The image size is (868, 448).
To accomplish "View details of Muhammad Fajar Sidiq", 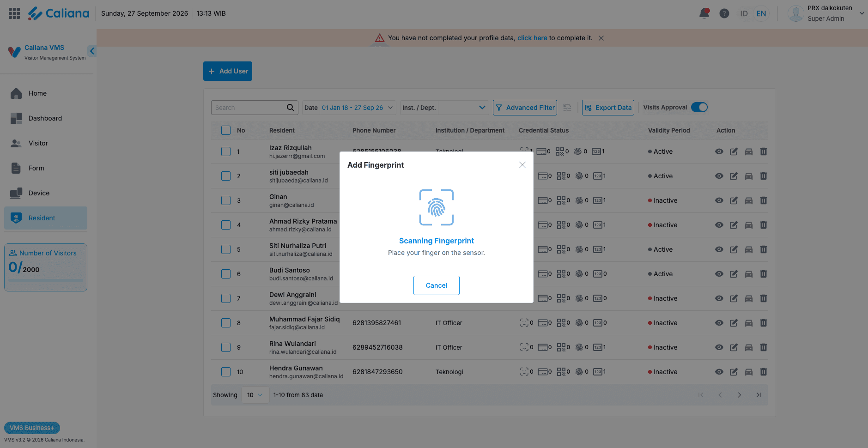I will [x=719, y=323].
